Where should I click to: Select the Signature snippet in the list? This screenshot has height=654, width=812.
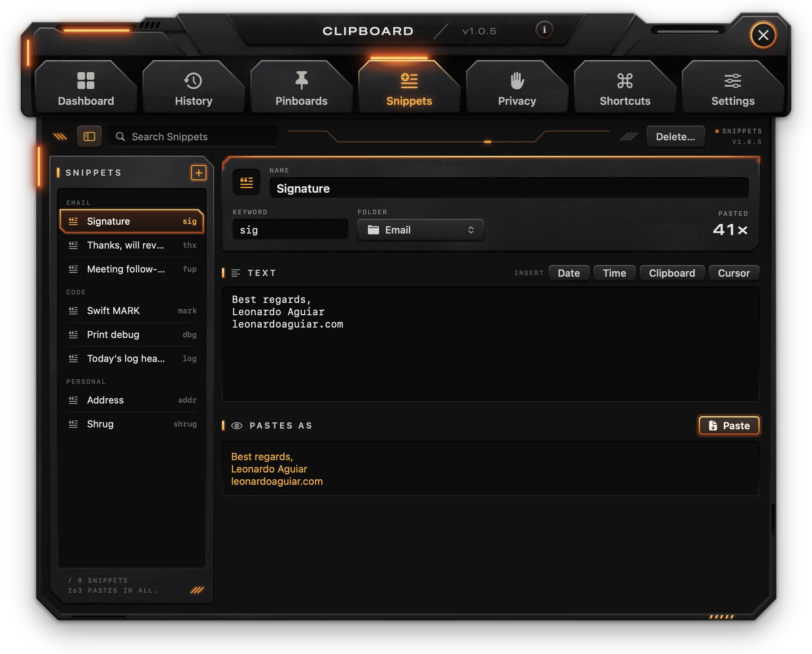click(x=132, y=221)
